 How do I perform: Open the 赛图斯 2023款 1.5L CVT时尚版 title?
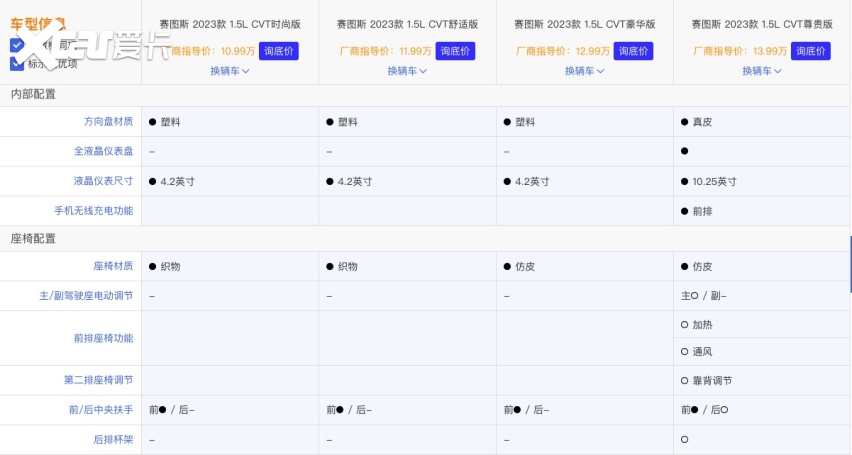(x=229, y=23)
